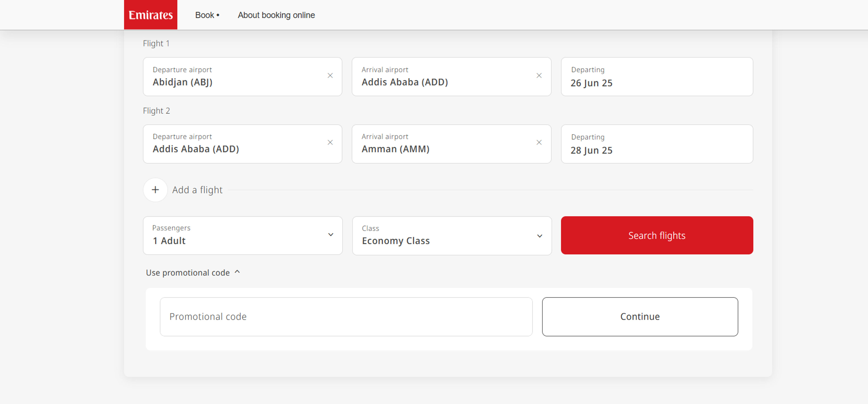Click Add a flight label
The image size is (868, 404).
pos(198,190)
